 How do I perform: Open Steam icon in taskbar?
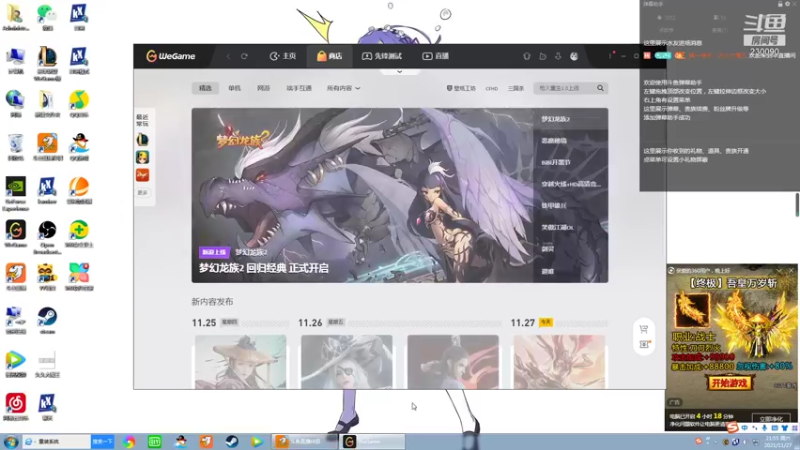tap(232, 441)
